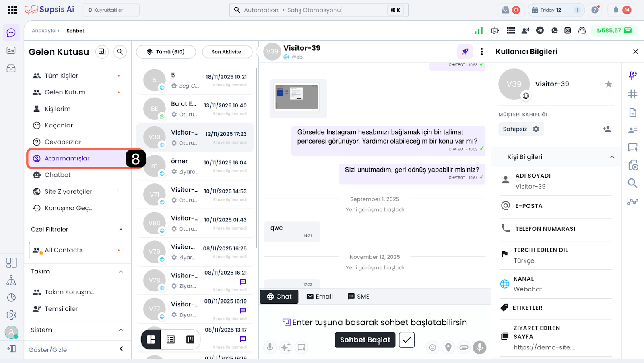Collapse the Takım section
This screenshot has height=363, width=644.
click(x=121, y=272)
